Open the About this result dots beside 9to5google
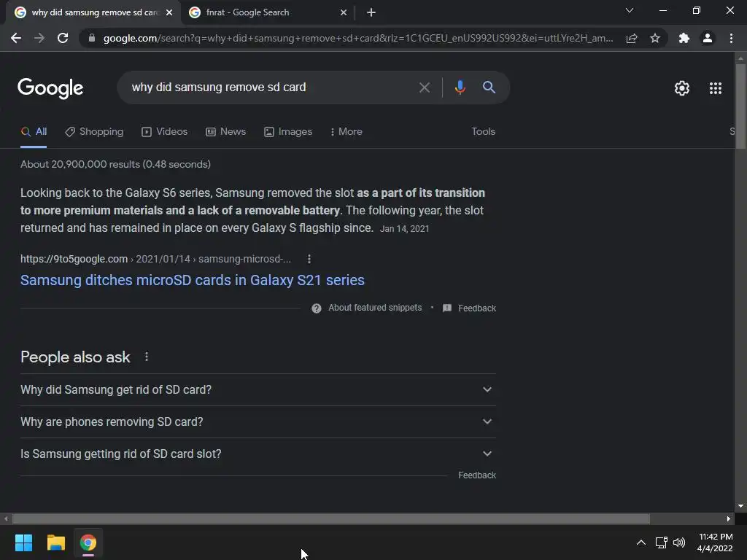 309,259
